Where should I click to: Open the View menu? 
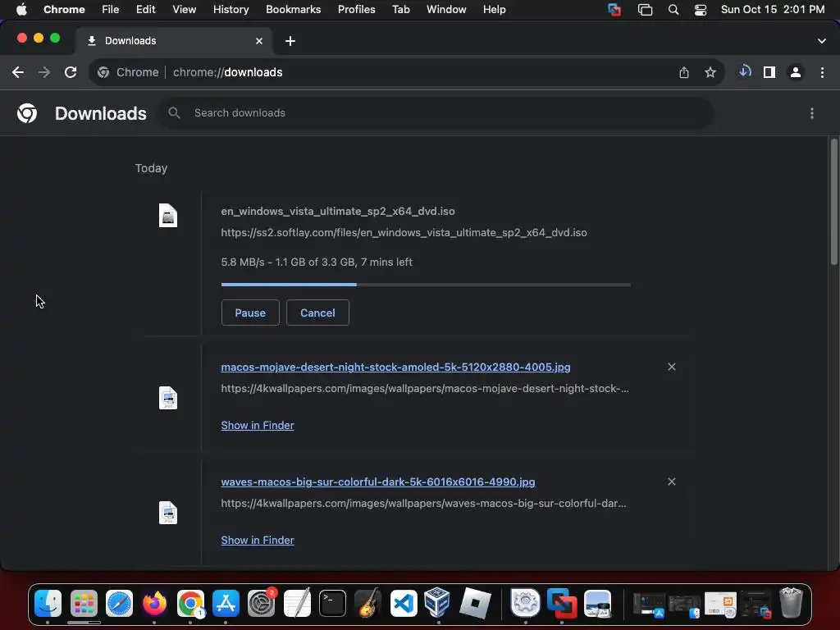[184, 9]
